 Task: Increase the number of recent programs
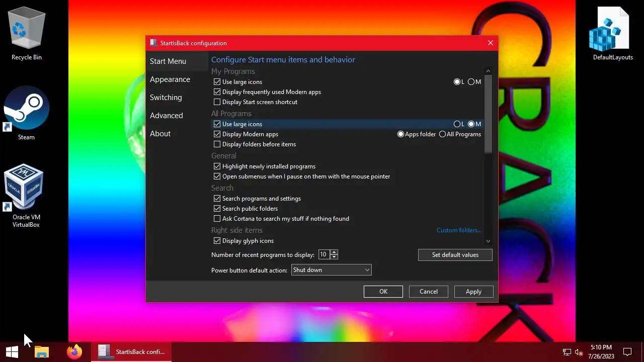[334, 252]
